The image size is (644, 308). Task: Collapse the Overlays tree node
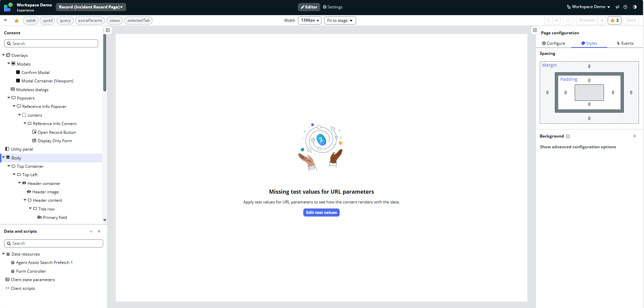tap(3, 55)
